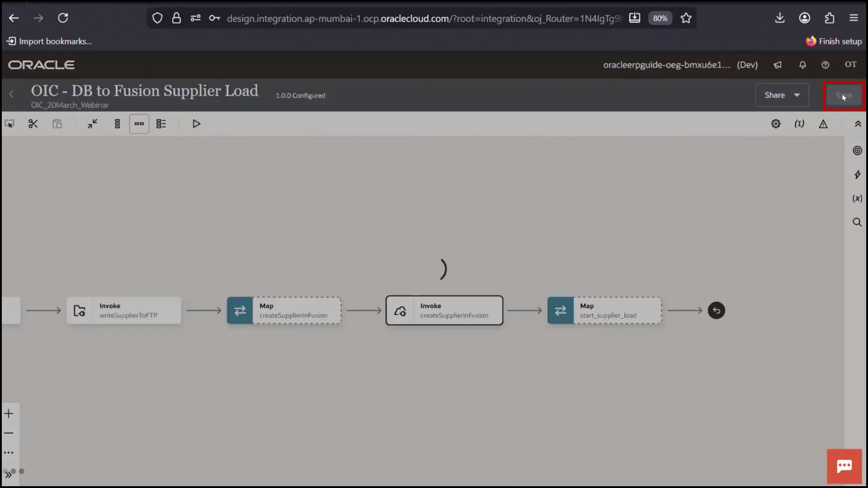Viewport: 868px width, 488px height.
Task: Open variables (x) side panel icon
Action: point(857,198)
